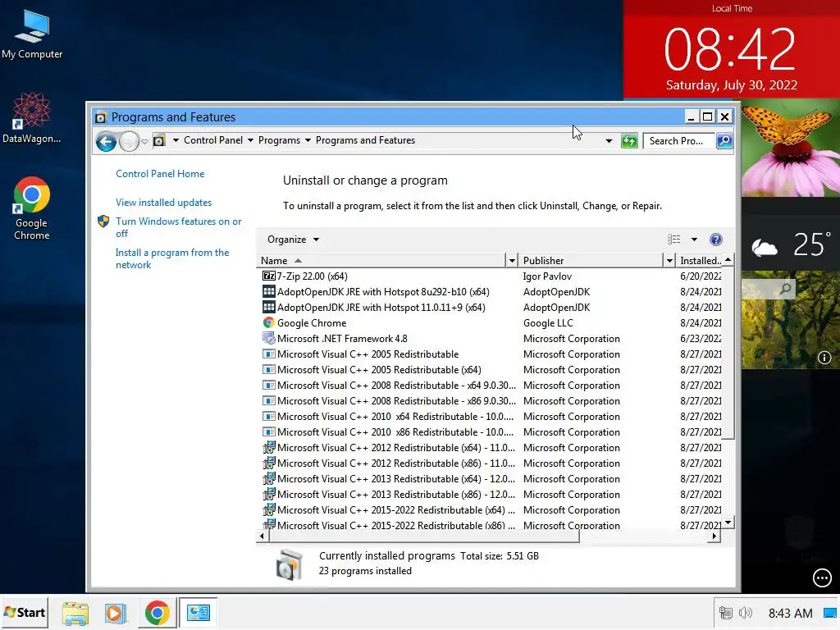840x630 pixels.
Task: Click the weather widget search box
Action: (x=768, y=290)
